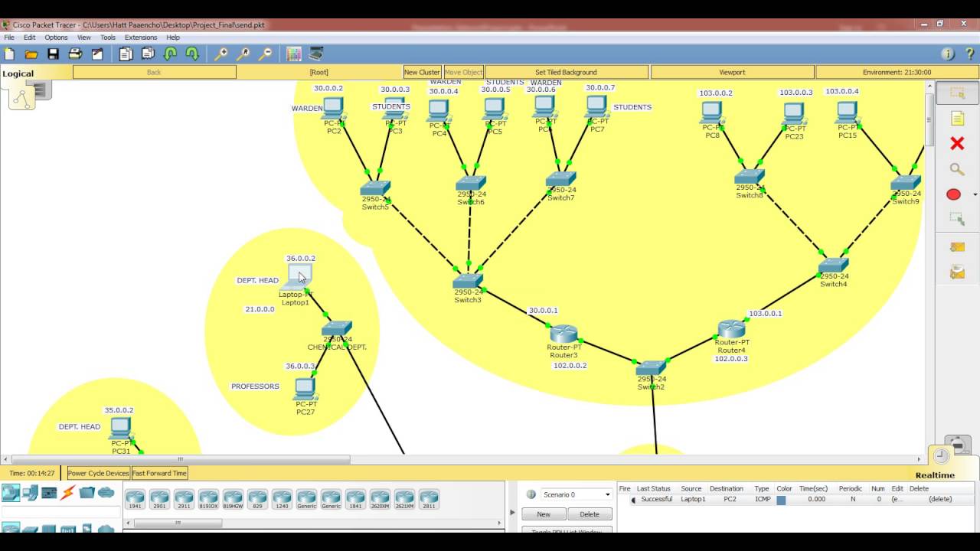Select the Add Complex PDU envelope
The image size is (980, 551).
[x=957, y=272]
